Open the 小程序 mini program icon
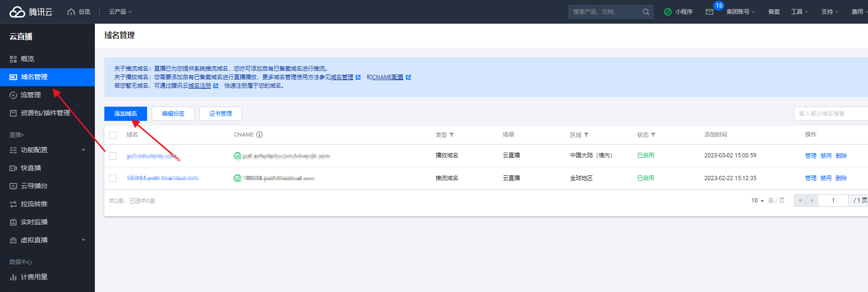This screenshot has height=292, width=868. tap(668, 12)
